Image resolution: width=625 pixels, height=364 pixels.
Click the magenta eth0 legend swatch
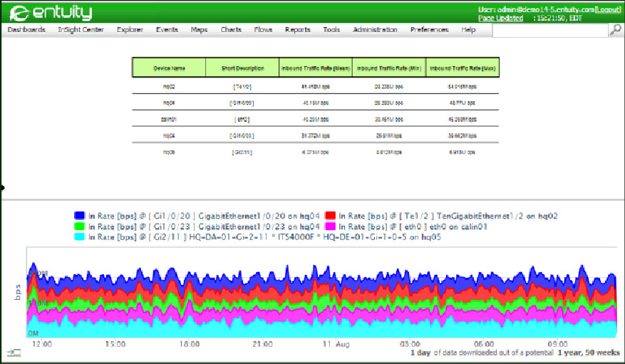[330, 227]
